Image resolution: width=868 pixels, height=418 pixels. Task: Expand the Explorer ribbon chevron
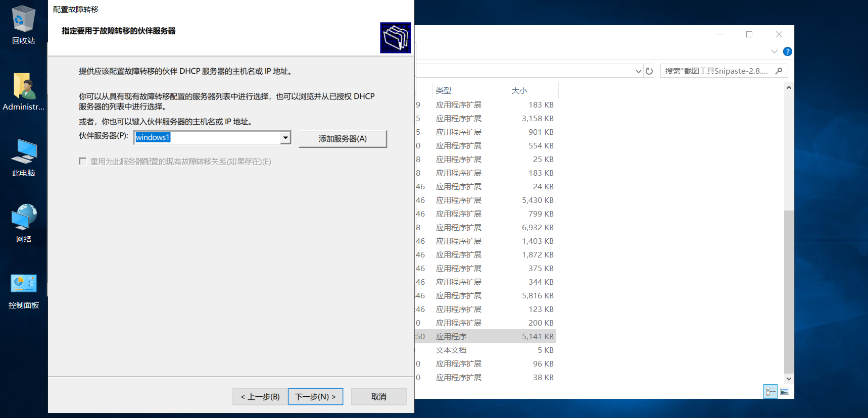point(774,51)
